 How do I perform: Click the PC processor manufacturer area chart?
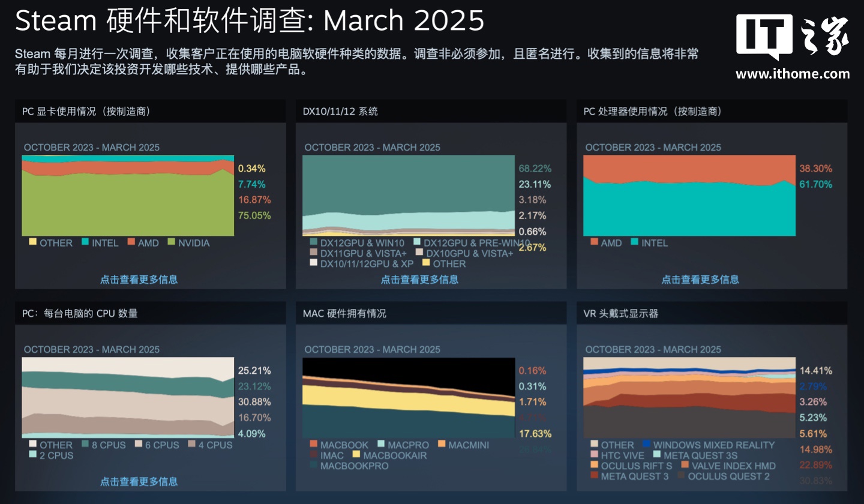[689, 196]
